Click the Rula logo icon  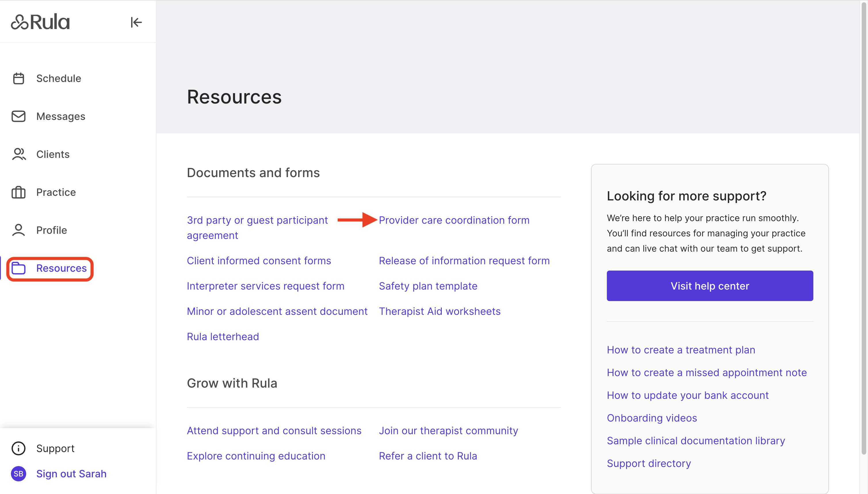19,22
